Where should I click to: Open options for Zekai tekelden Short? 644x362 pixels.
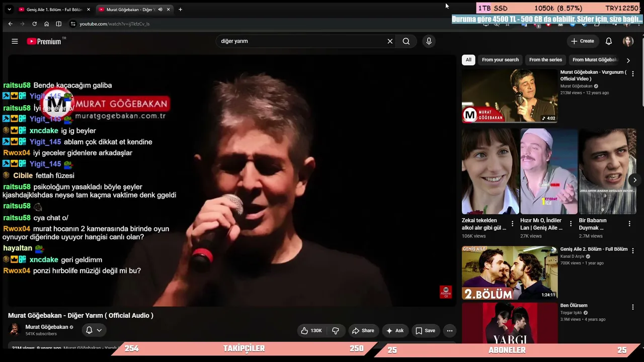[513, 224]
